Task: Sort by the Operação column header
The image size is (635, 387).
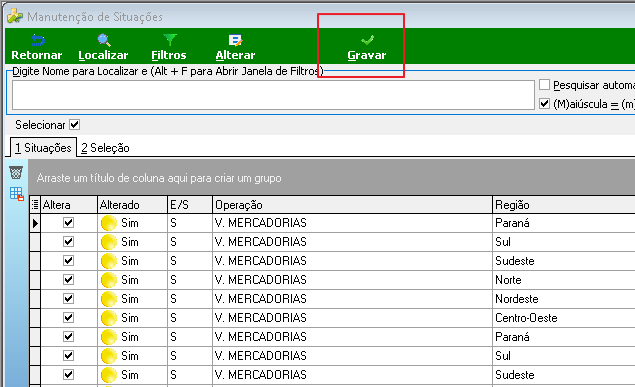Action: pyautogui.click(x=352, y=204)
